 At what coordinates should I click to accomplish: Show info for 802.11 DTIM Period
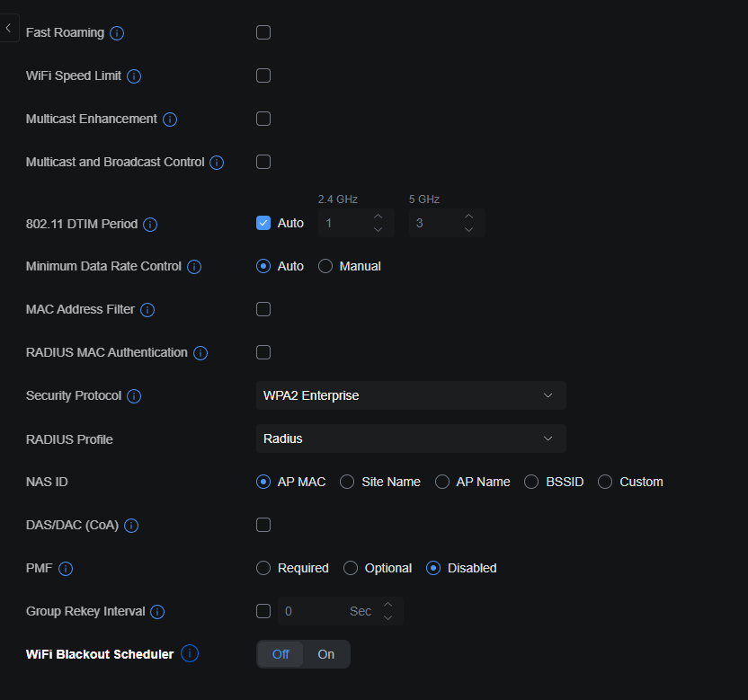pyautogui.click(x=150, y=225)
